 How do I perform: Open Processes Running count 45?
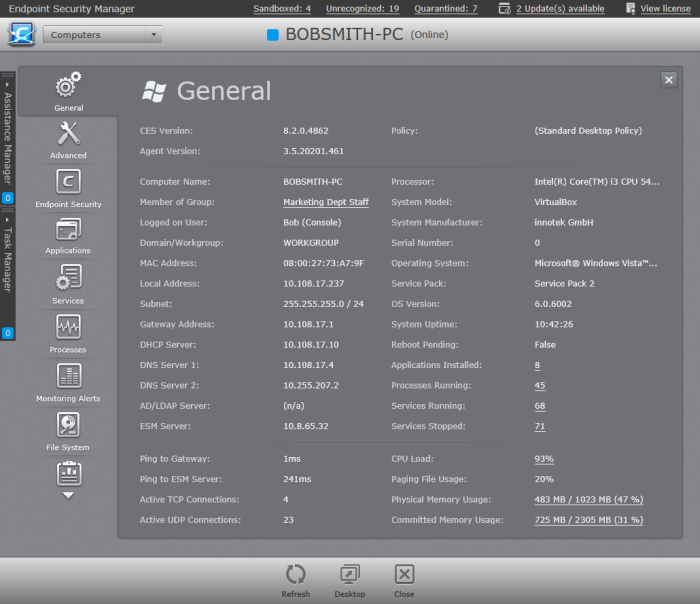pyautogui.click(x=540, y=386)
